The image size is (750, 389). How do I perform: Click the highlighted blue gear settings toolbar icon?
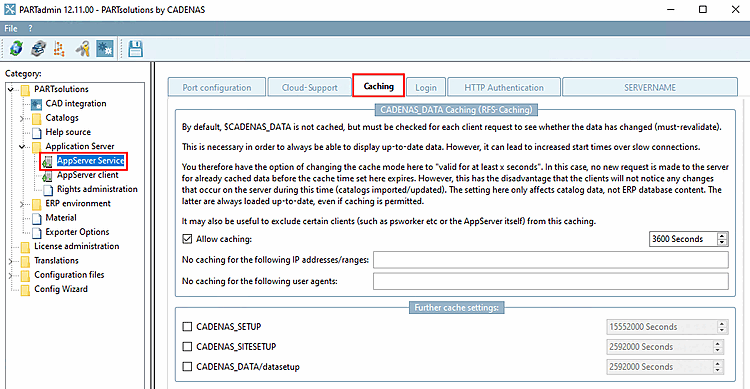click(105, 48)
